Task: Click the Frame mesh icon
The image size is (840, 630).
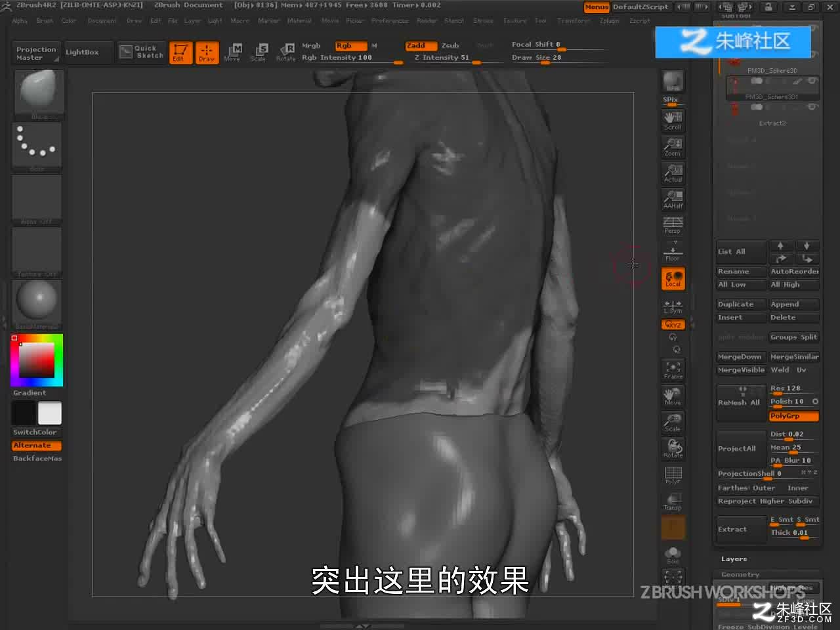Action: tap(673, 370)
